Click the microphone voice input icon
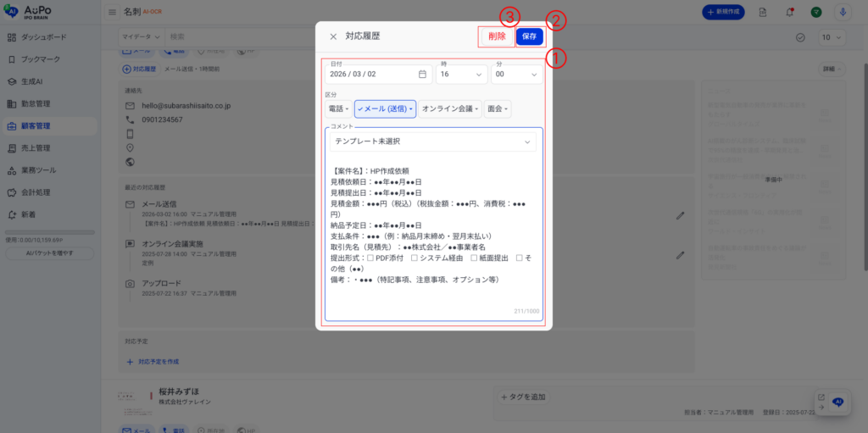868x433 pixels. click(842, 13)
